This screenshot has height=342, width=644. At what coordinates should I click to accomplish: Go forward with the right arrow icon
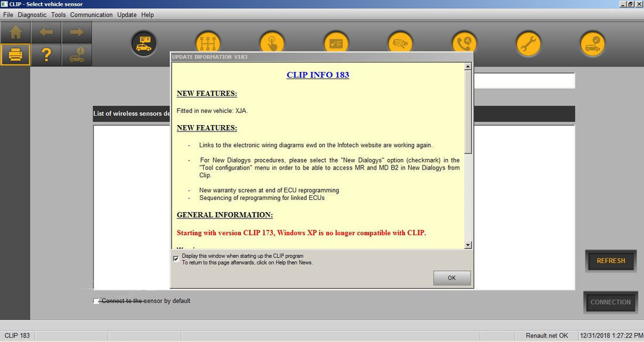coord(77,33)
